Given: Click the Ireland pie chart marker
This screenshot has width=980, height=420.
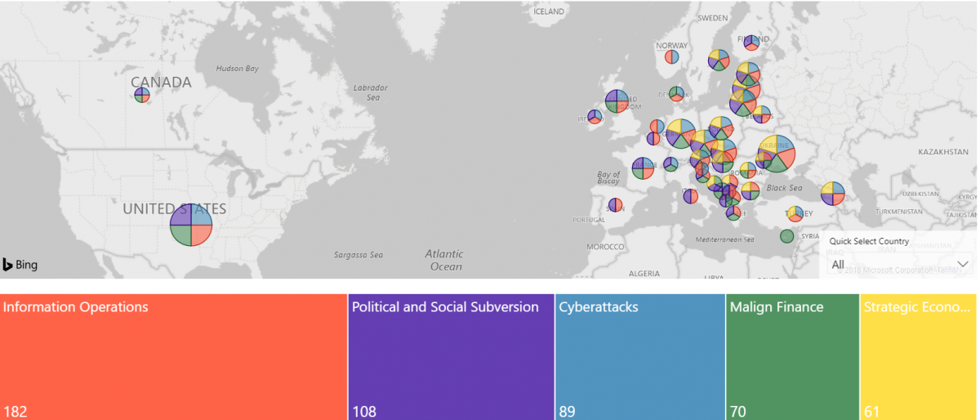Looking at the screenshot, I should [x=595, y=117].
